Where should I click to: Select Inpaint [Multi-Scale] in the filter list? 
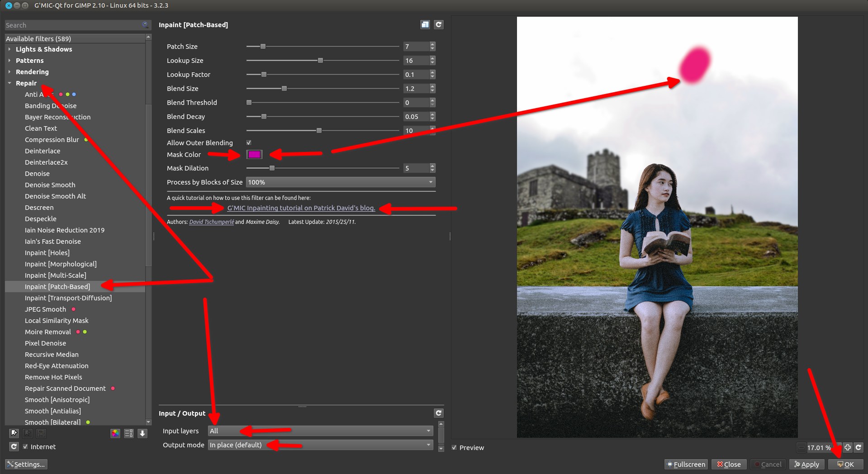[55, 275]
